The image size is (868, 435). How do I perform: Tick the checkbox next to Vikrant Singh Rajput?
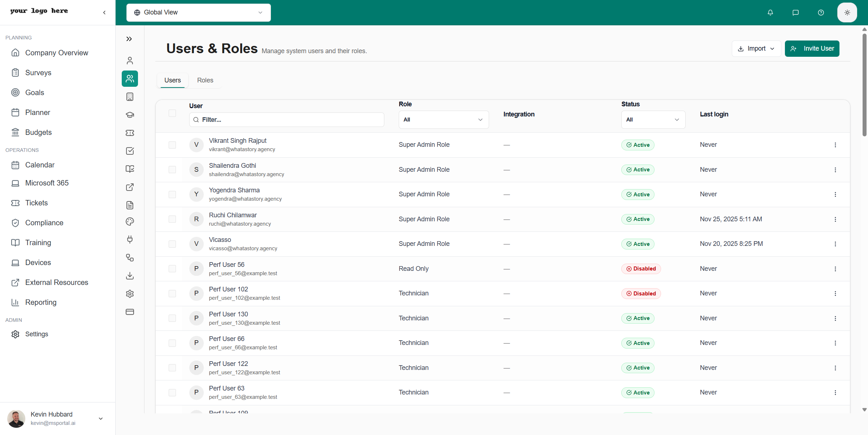172,145
